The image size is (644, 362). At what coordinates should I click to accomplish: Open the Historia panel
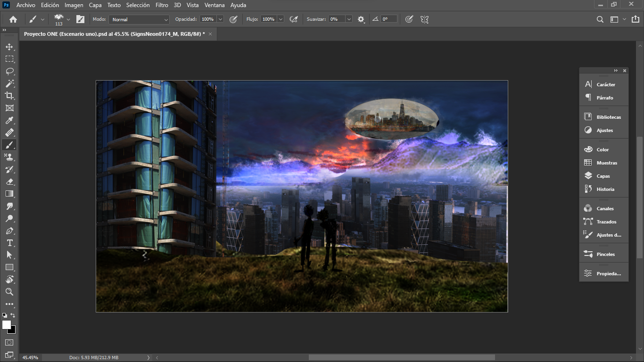(x=604, y=189)
